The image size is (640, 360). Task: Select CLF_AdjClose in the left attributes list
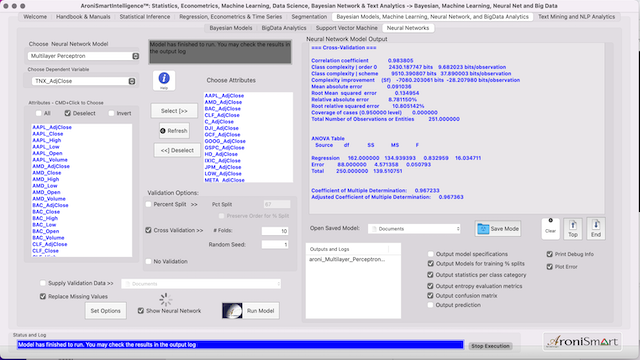point(50,244)
